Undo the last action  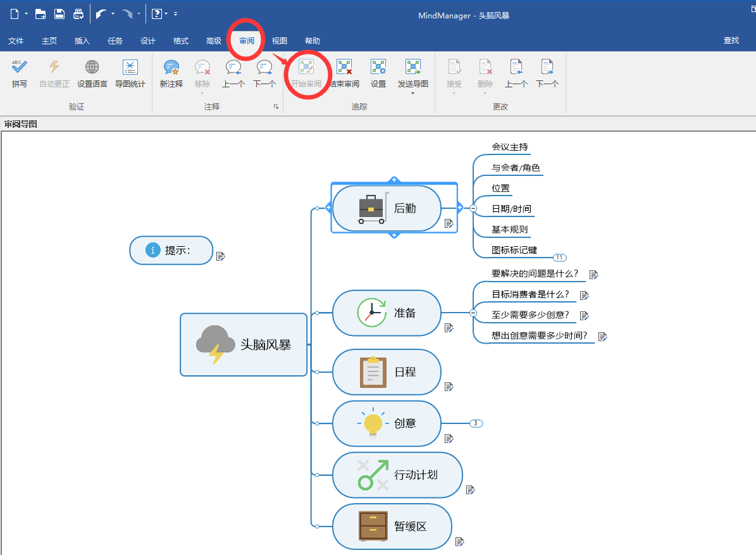coord(101,14)
